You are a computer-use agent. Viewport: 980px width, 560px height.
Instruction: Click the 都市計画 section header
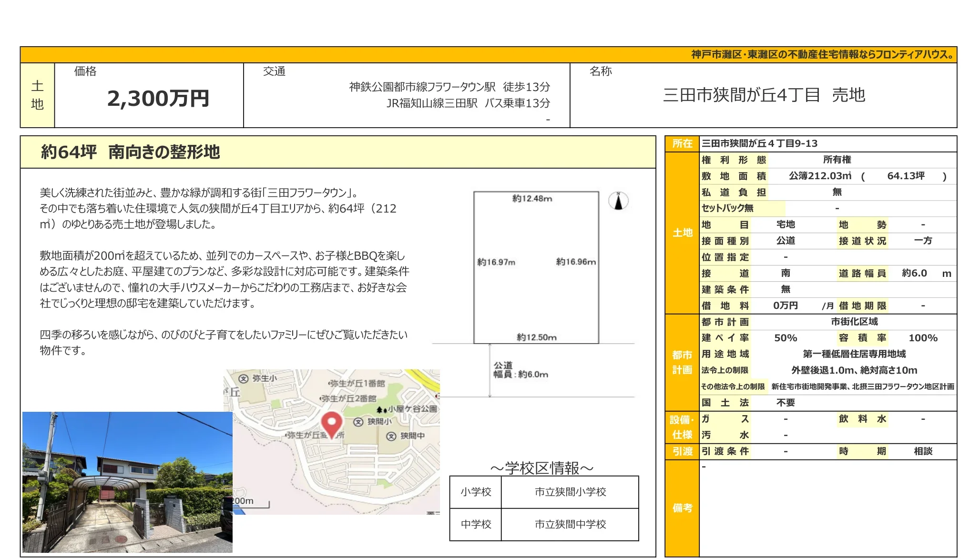click(x=682, y=362)
